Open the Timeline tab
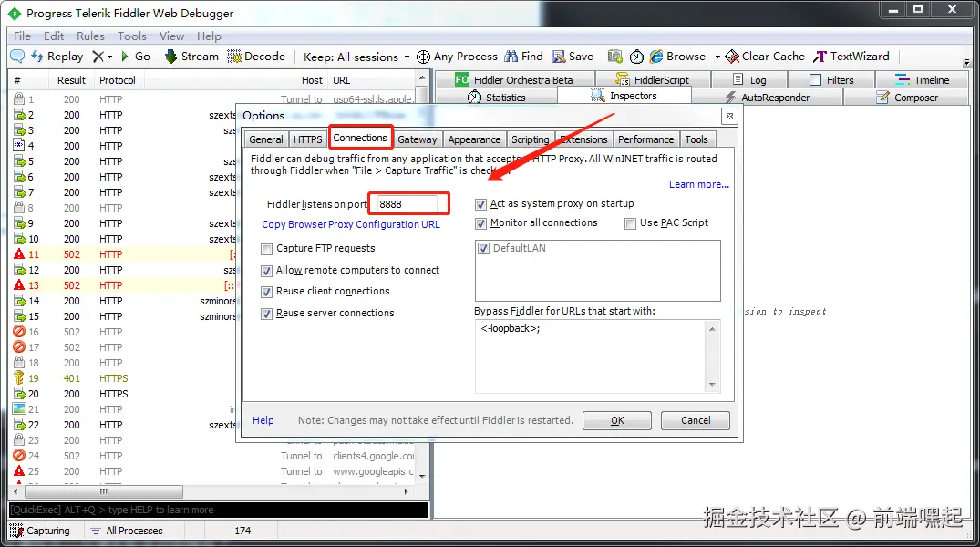 click(922, 79)
